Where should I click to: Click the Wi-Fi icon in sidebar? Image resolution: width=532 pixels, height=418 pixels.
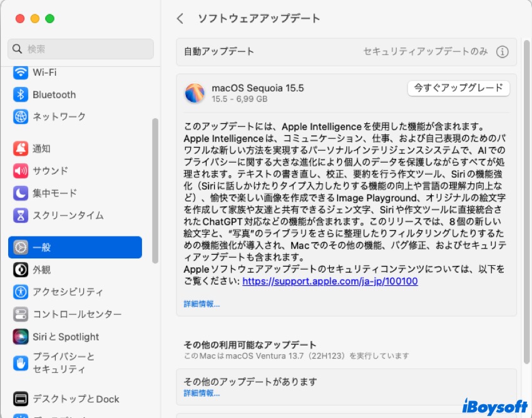pos(21,73)
